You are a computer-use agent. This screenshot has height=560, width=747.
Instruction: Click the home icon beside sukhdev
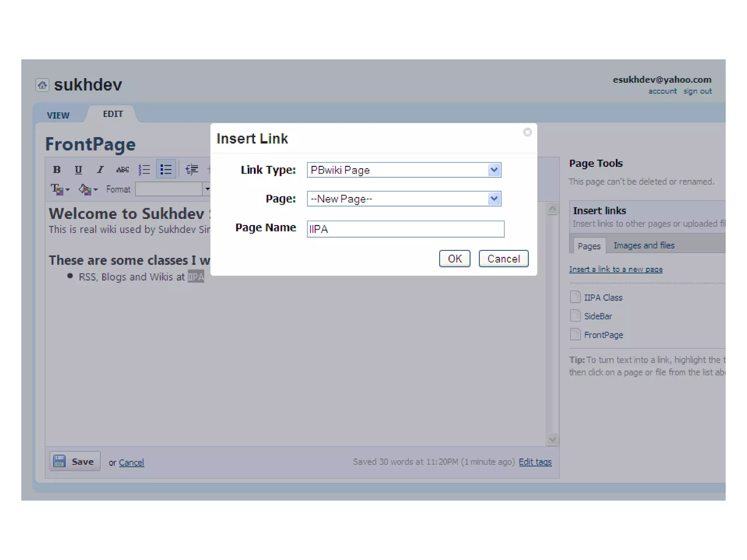pyautogui.click(x=42, y=85)
